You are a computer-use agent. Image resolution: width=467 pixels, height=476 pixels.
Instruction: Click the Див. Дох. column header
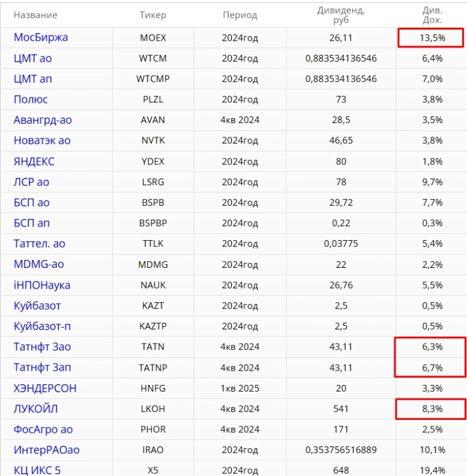(432, 15)
